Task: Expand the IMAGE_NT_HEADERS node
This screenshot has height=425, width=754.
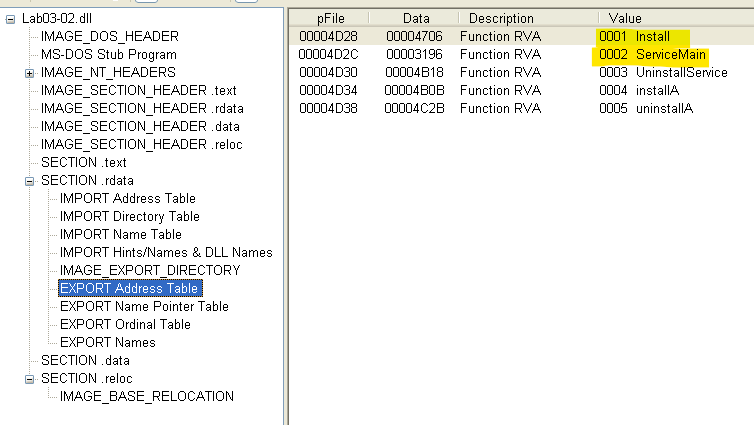Action: click(x=29, y=73)
